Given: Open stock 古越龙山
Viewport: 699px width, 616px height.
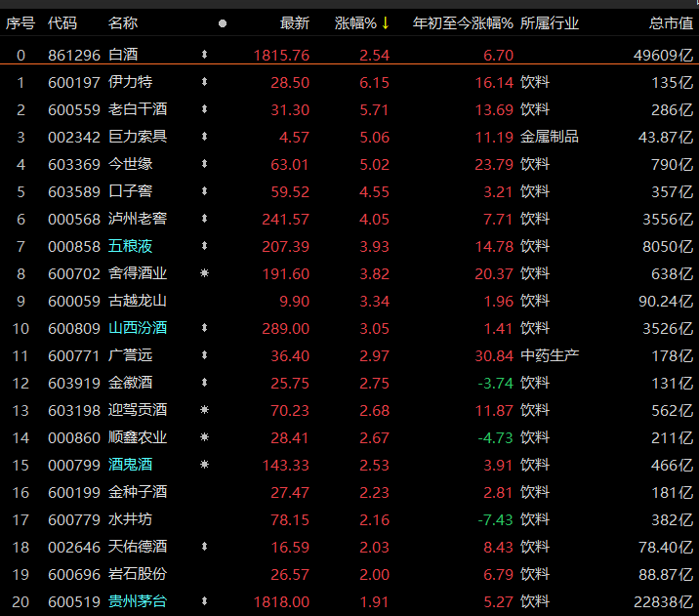Looking at the screenshot, I should coord(138,301).
